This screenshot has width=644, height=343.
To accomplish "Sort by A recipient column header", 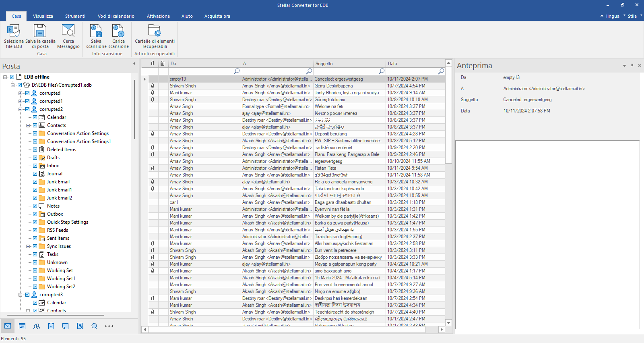I will point(277,63).
